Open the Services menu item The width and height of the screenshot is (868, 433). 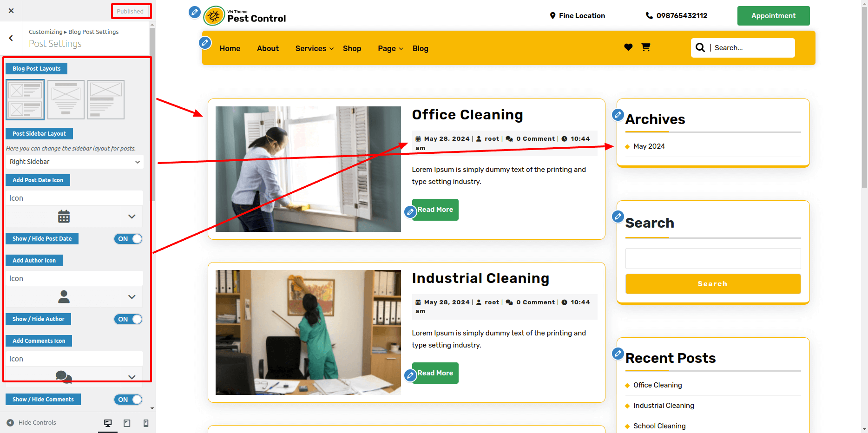(x=314, y=48)
